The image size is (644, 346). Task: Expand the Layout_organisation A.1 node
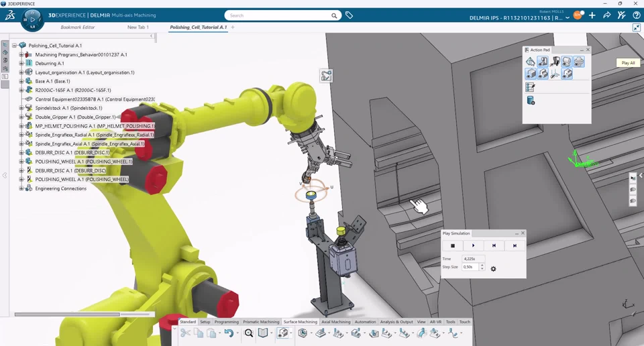pyautogui.click(x=21, y=72)
